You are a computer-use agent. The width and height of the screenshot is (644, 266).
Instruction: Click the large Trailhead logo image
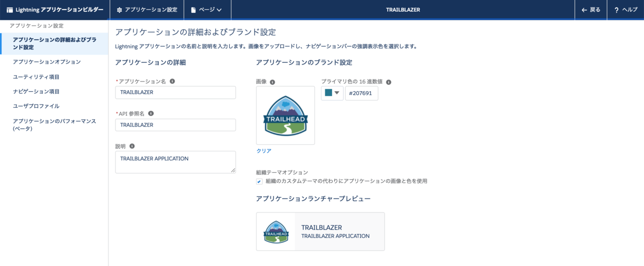pyautogui.click(x=286, y=115)
